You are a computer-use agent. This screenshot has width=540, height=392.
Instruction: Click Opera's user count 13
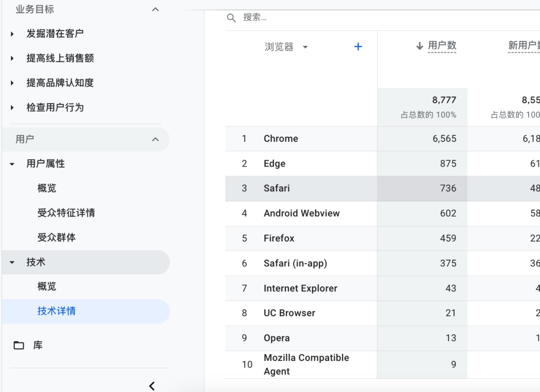pos(451,338)
